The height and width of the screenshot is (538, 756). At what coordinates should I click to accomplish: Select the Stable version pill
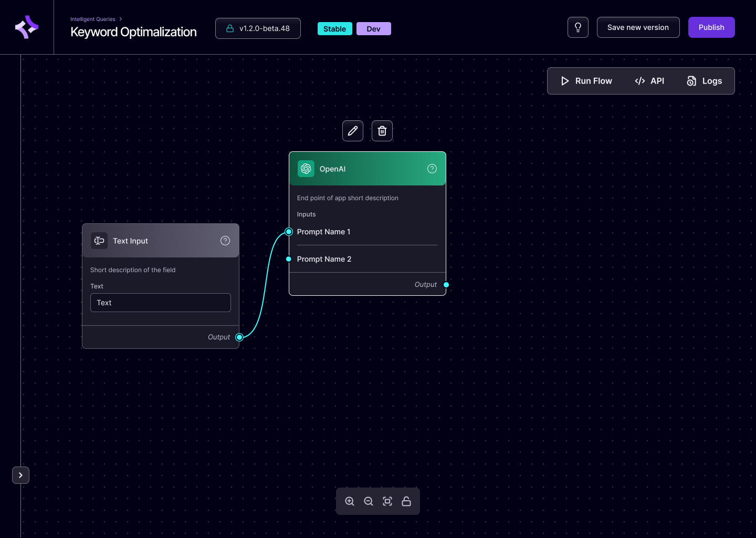[334, 28]
